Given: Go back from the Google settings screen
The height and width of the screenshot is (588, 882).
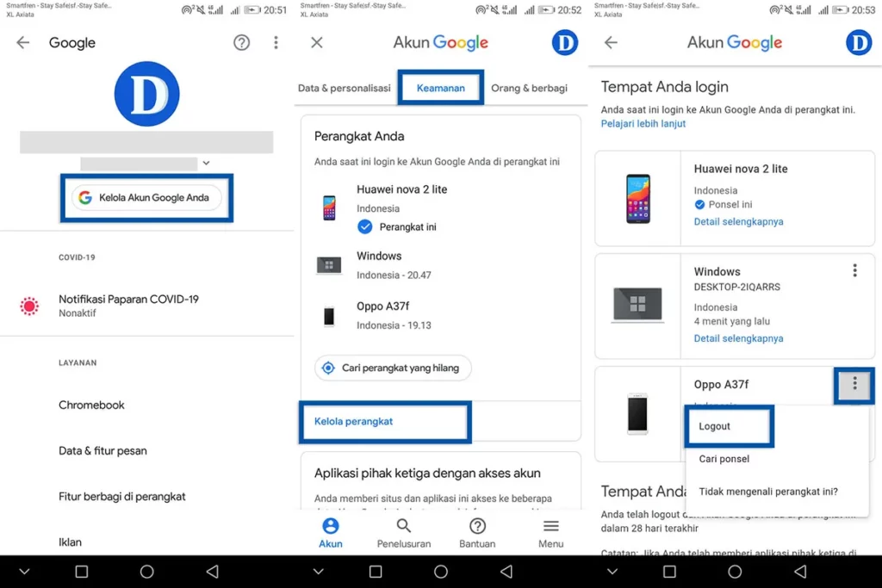Looking at the screenshot, I should click(22, 43).
